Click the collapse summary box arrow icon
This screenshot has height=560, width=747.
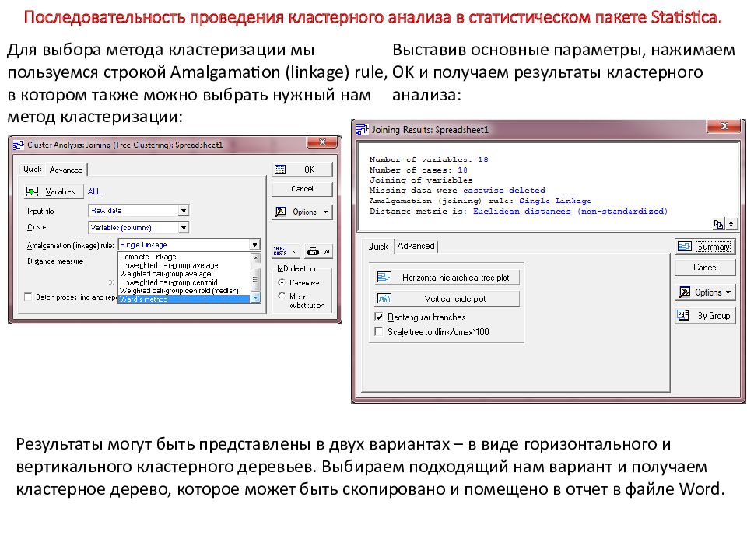click(731, 224)
